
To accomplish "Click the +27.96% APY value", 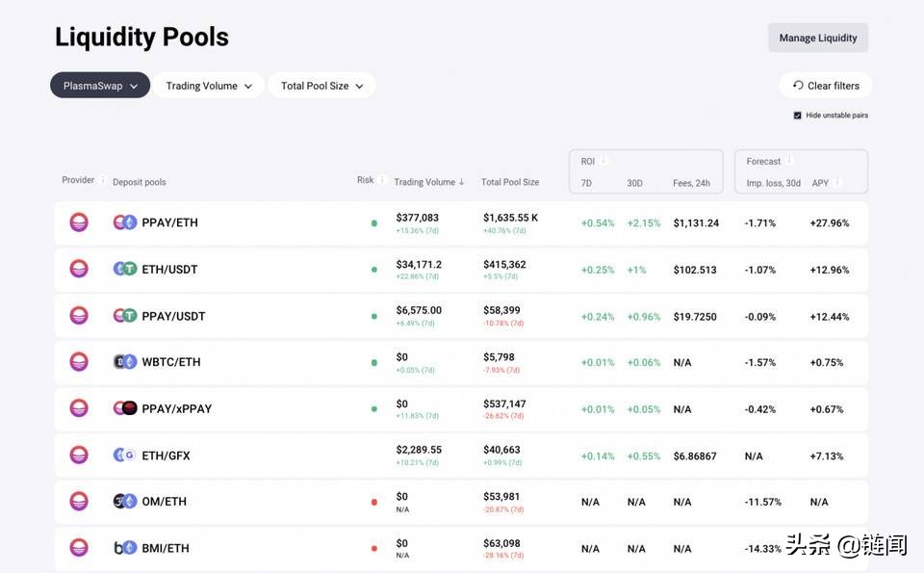I will click(x=829, y=222).
